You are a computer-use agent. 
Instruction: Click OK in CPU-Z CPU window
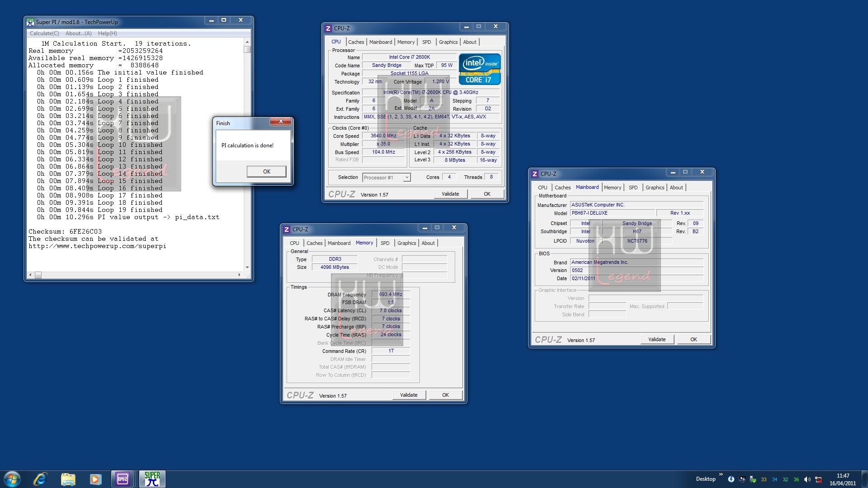pyautogui.click(x=487, y=194)
